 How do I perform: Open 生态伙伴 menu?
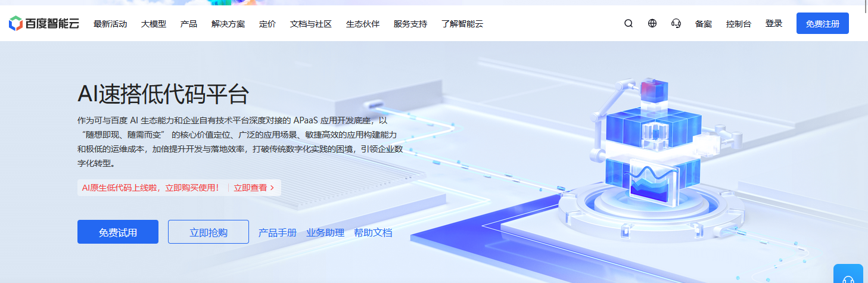[x=363, y=24]
